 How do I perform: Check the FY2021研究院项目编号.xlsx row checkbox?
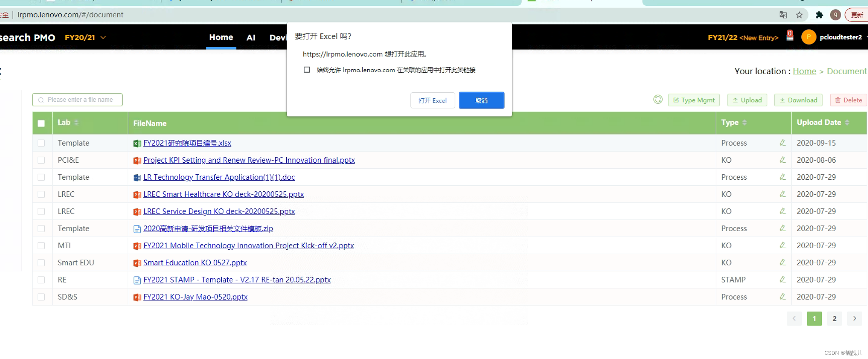point(41,143)
